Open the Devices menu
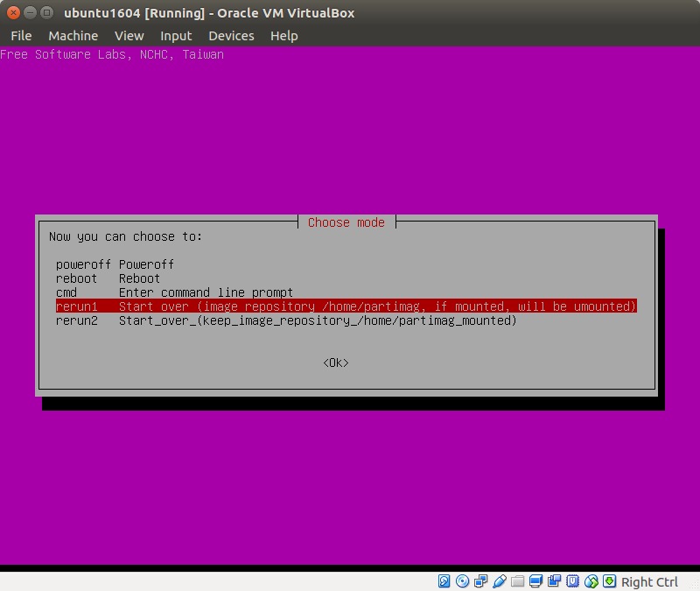The width and height of the screenshot is (700, 591). [x=231, y=36]
